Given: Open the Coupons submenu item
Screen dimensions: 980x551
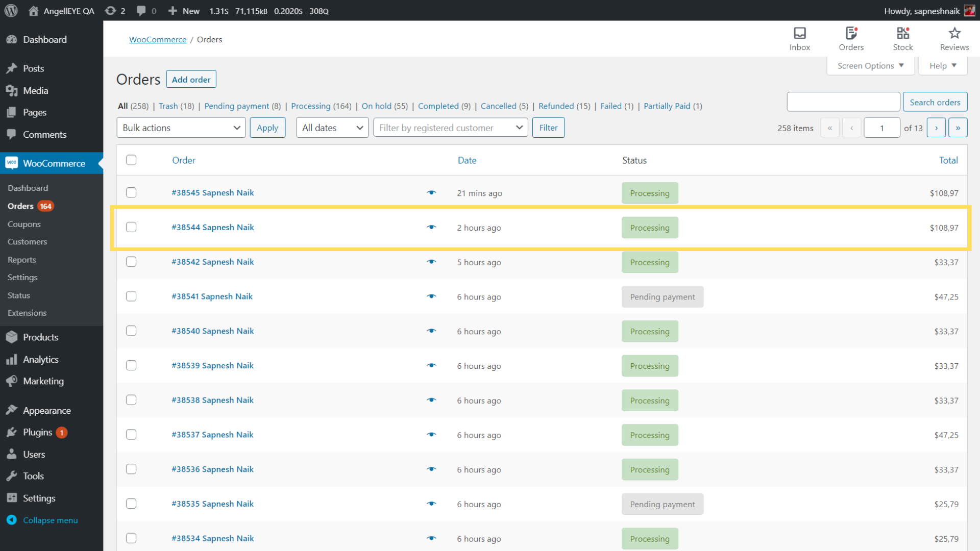Looking at the screenshot, I should (24, 224).
